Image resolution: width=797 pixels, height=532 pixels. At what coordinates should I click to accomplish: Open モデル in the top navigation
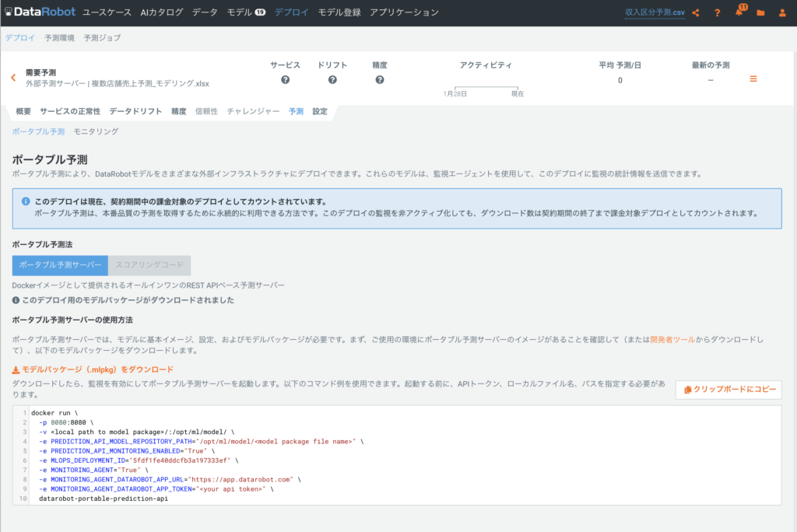(240, 12)
